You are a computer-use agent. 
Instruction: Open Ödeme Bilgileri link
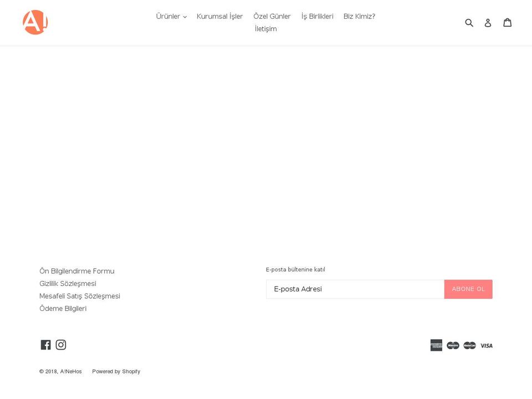(x=63, y=309)
